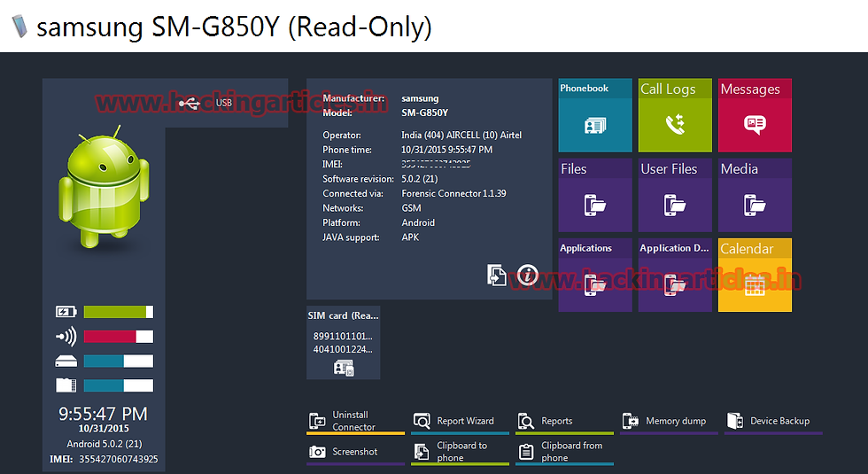Open the SIM card (Read-only) panel

pyautogui.click(x=344, y=343)
